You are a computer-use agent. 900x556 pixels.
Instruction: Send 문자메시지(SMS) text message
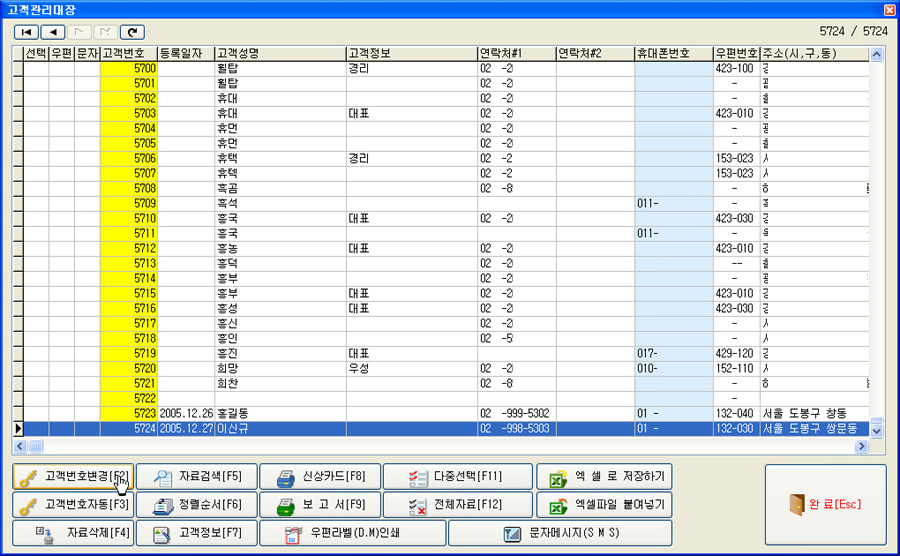click(560, 533)
